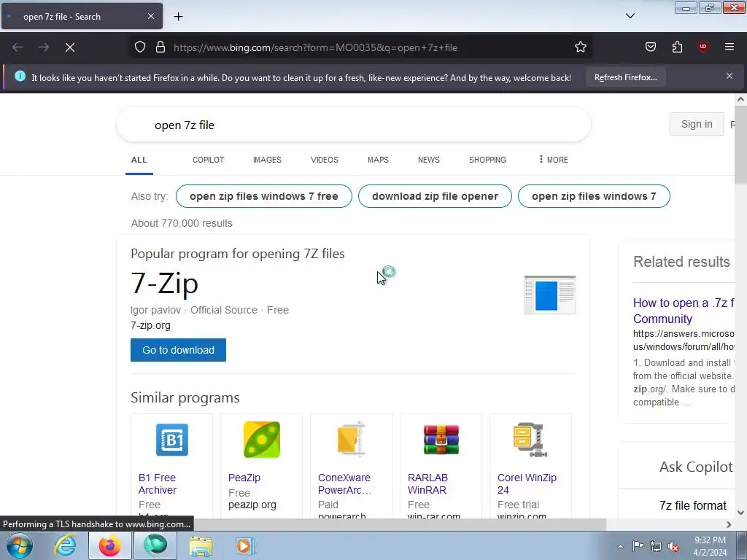Select the ALL search tab
This screenshot has height=560, width=747.
pyautogui.click(x=139, y=160)
